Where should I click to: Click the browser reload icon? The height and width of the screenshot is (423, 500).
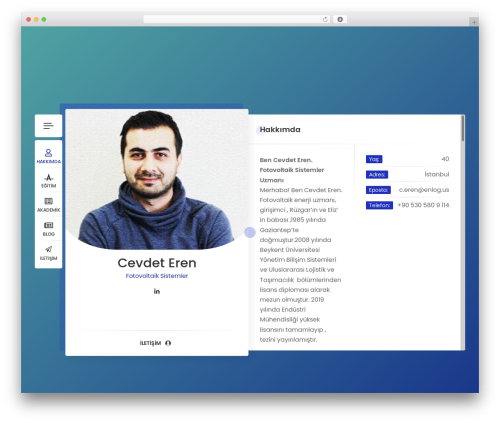[x=325, y=19]
